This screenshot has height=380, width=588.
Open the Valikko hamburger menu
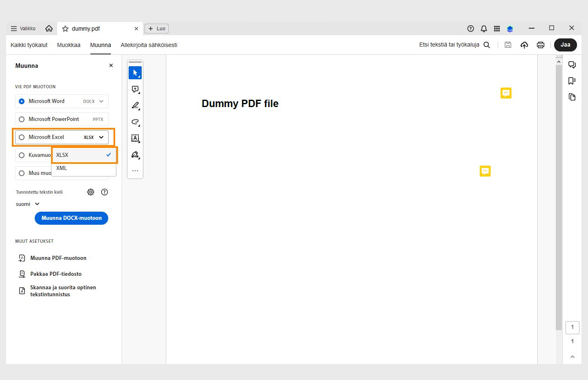click(x=23, y=29)
